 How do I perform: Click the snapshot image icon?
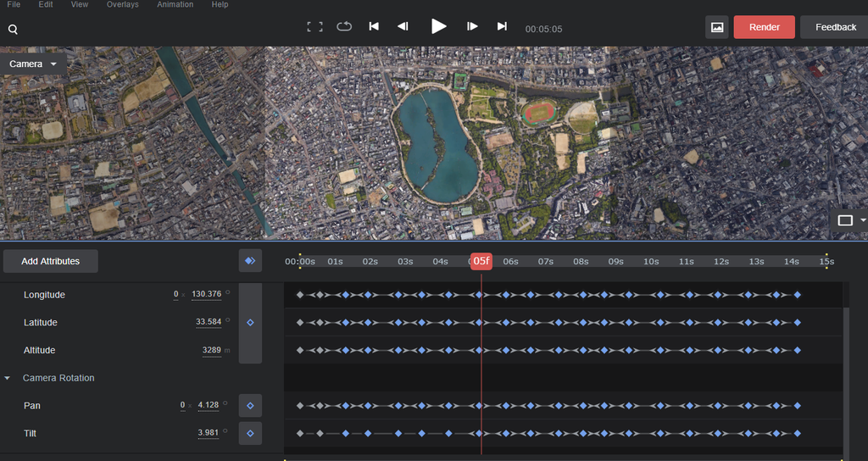[717, 27]
